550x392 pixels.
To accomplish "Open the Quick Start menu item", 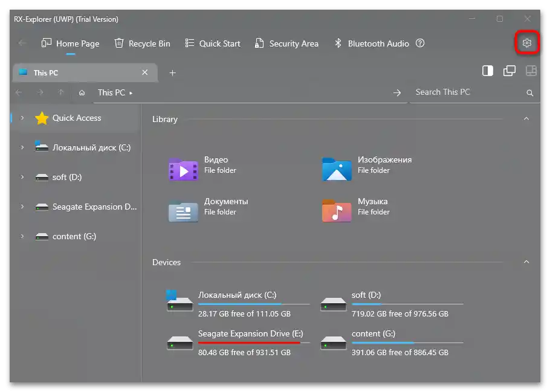I will click(x=213, y=43).
